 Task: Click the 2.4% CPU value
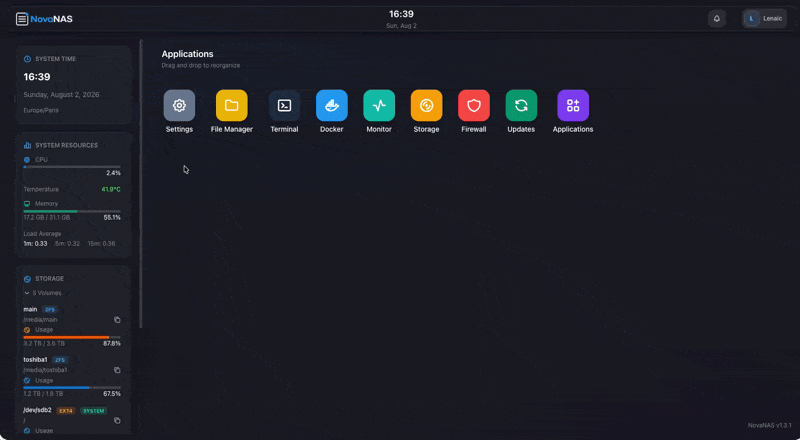coord(113,174)
